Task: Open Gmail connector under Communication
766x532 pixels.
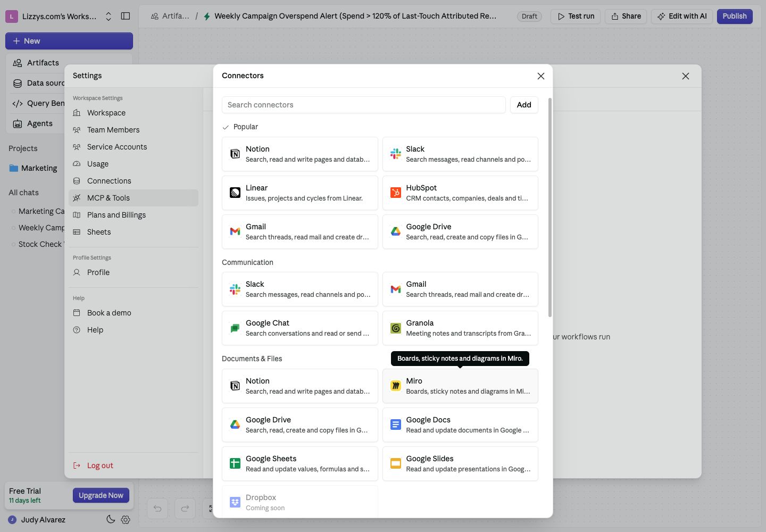Action: pos(460,289)
